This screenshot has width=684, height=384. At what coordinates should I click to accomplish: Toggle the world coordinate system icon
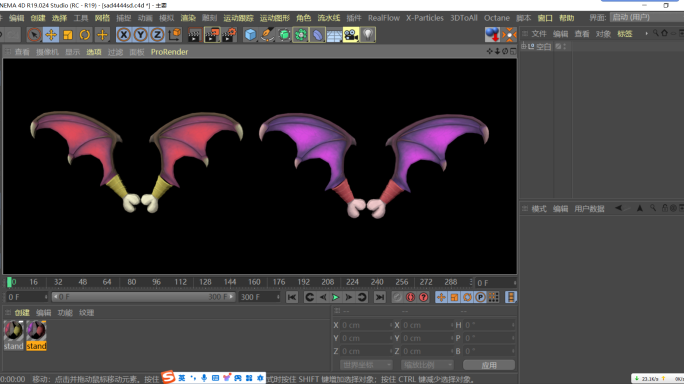point(174,35)
